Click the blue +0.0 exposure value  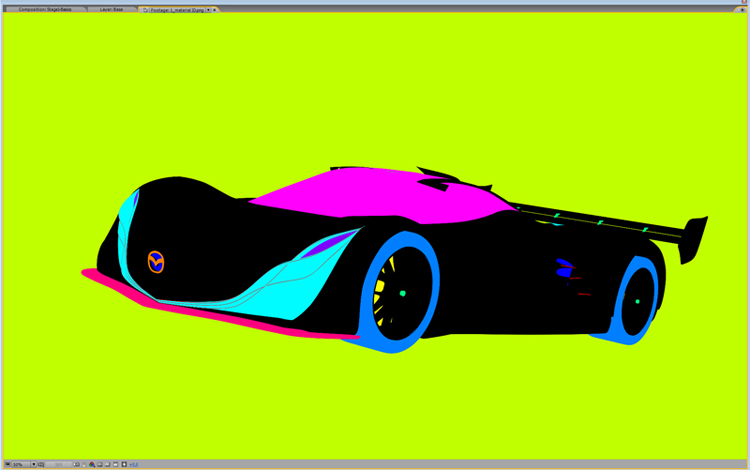pos(133,464)
